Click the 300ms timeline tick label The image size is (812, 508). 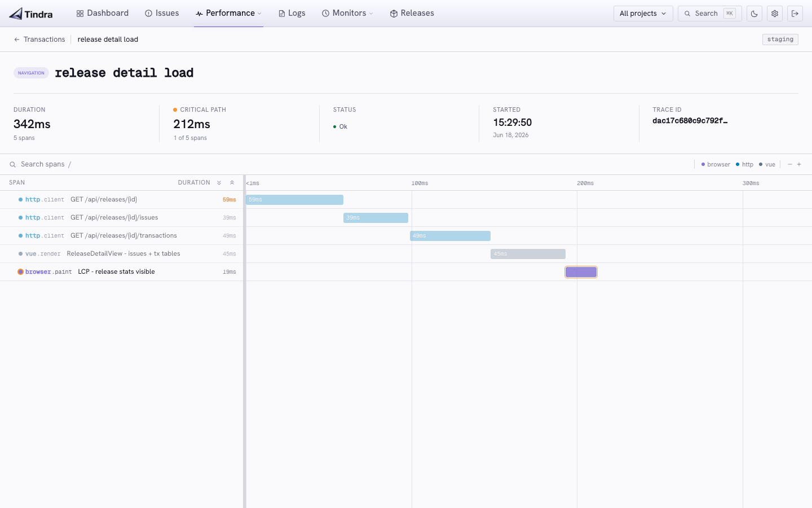coord(751,183)
